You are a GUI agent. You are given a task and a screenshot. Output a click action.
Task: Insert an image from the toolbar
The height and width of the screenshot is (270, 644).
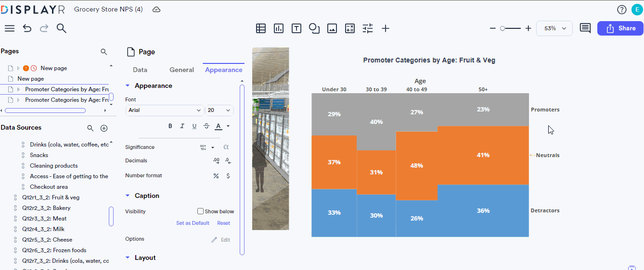coord(332,28)
